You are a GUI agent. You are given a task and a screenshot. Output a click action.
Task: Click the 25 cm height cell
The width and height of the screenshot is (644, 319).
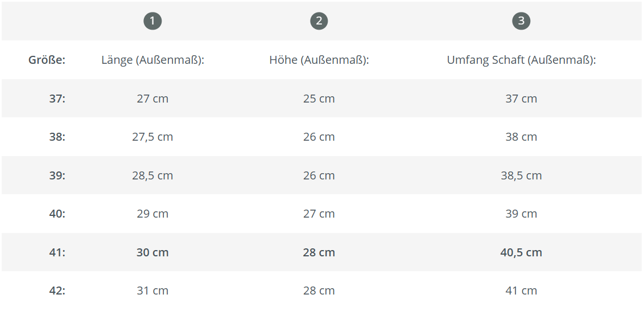click(x=319, y=99)
